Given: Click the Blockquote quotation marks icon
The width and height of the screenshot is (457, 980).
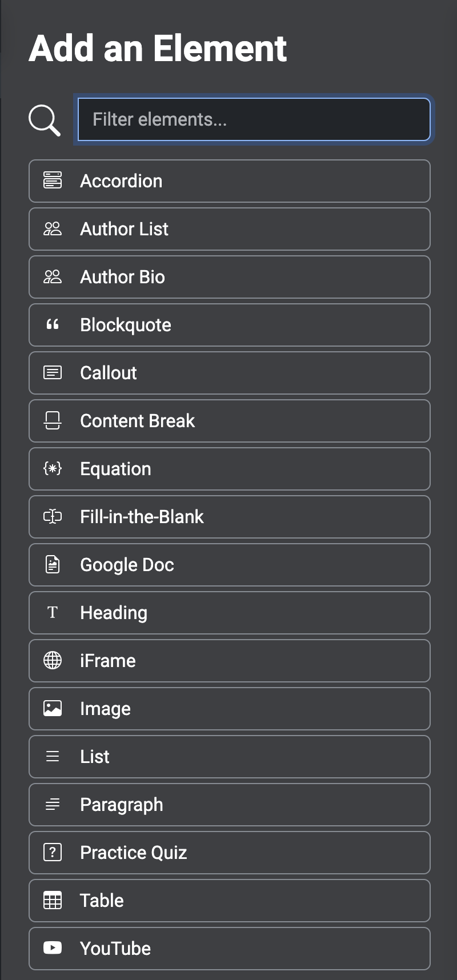Looking at the screenshot, I should 53,325.
